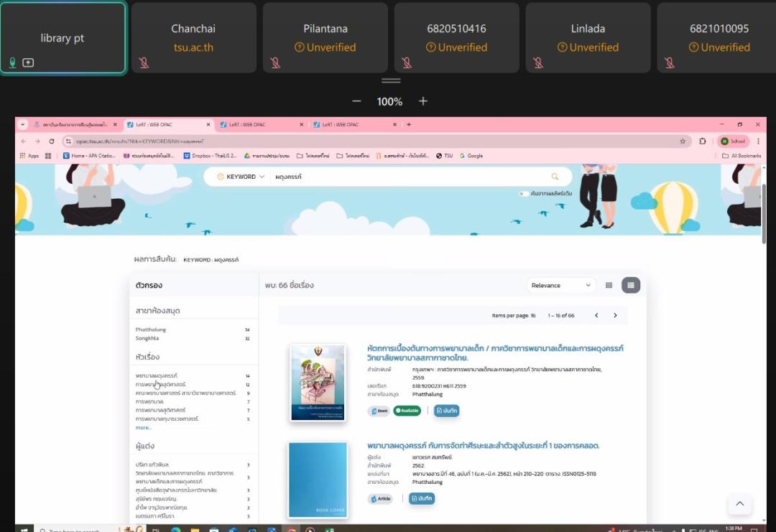Open a new browser tab
Viewport: 776px width, 532px height.
coord(409,124)
